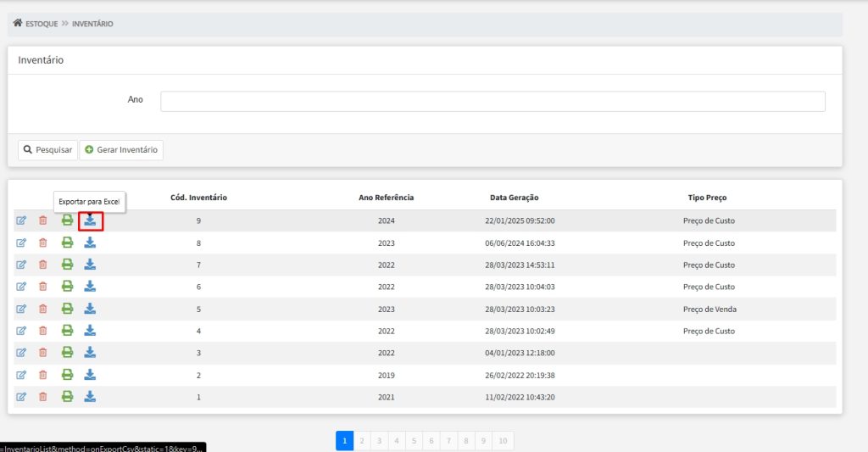Export inventory 5 to Excel
This screenshot has height=452, width=868.
90,309
